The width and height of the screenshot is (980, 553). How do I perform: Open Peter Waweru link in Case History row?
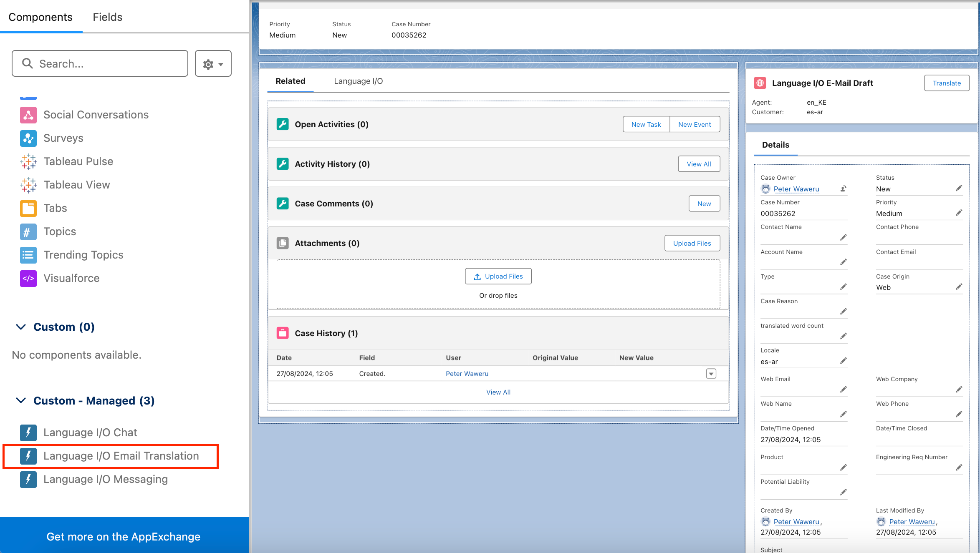[467, 374]
